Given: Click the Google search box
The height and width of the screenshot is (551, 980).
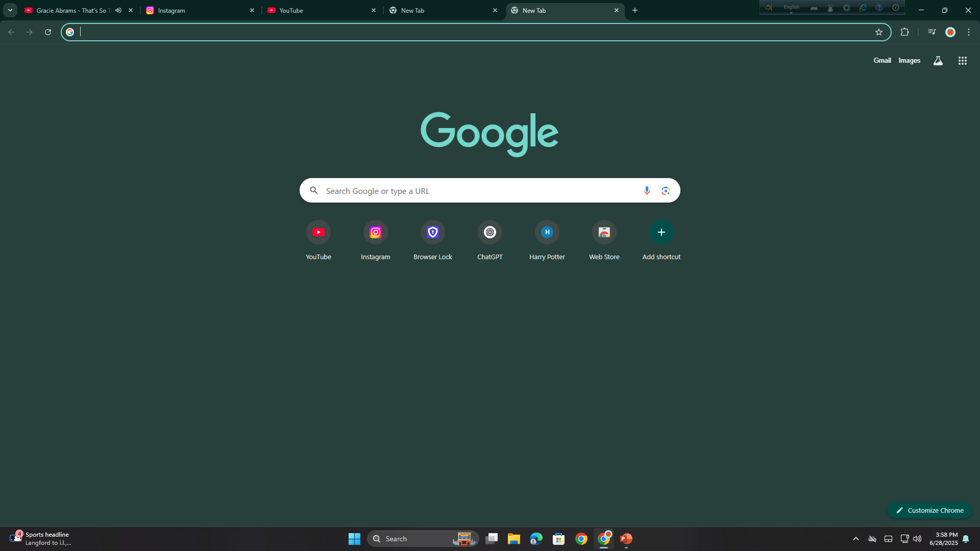Looking at the screenshot, I should click(490, 190).
